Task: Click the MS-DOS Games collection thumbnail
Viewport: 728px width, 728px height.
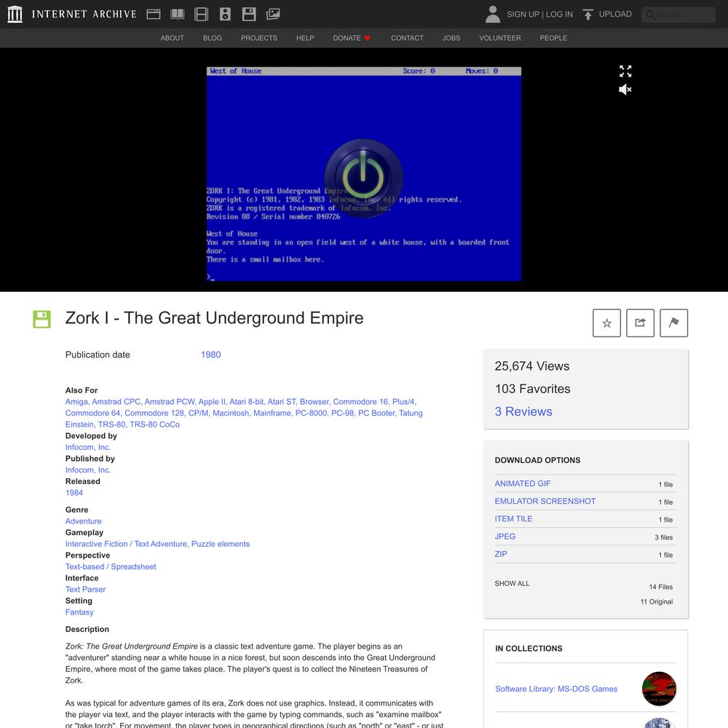Action: click(x=659, y=689)
